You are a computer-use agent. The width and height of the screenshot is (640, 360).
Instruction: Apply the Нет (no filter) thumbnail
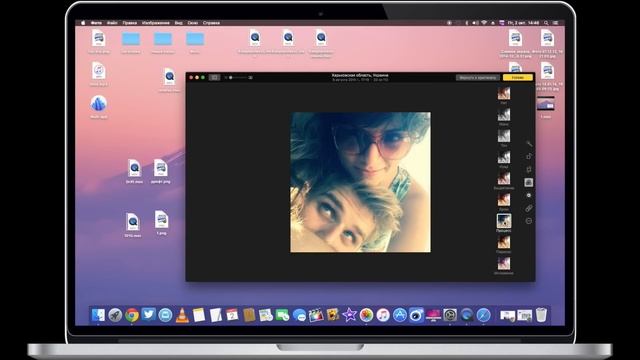(x=504, y=93)
